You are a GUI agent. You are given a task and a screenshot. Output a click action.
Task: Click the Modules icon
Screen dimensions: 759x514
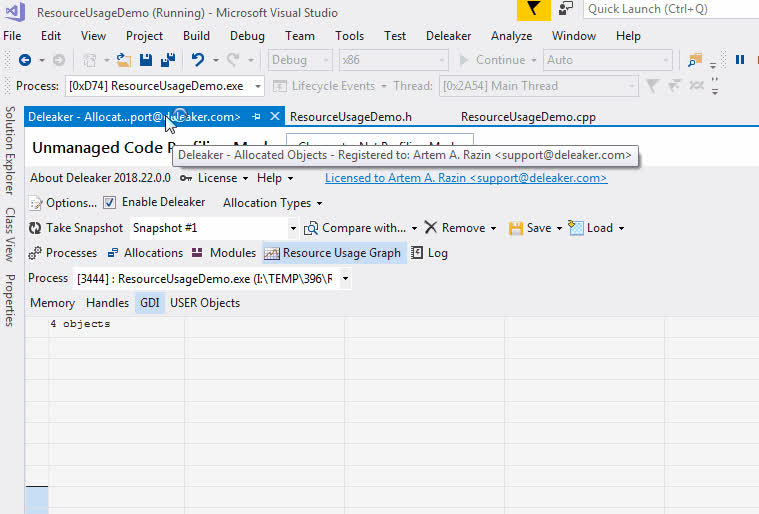point(197,252)
